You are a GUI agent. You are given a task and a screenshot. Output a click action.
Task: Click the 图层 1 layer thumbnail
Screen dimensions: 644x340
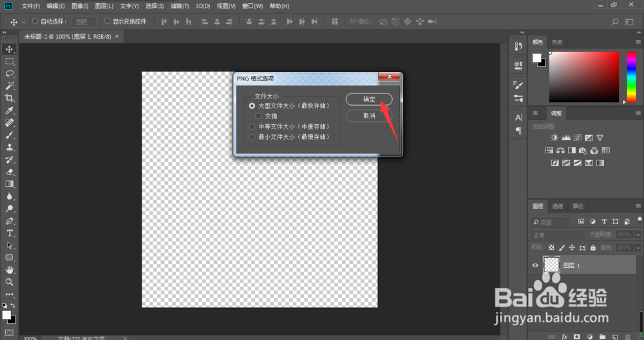click(551, 265)
